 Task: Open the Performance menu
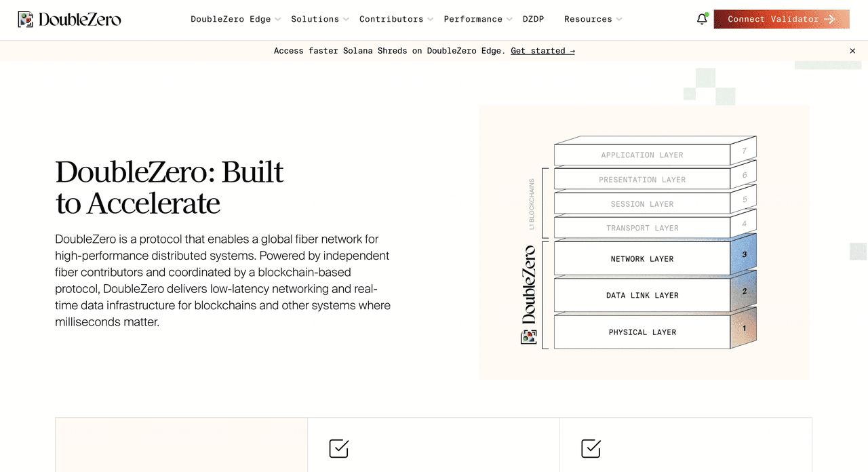(x=473, y=19)
